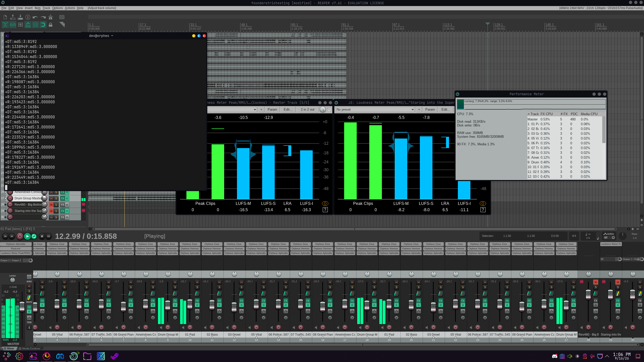The width and height of the screenshot is (644, 362).
Task: Click the Stop transport button
Action: [42, 236]
